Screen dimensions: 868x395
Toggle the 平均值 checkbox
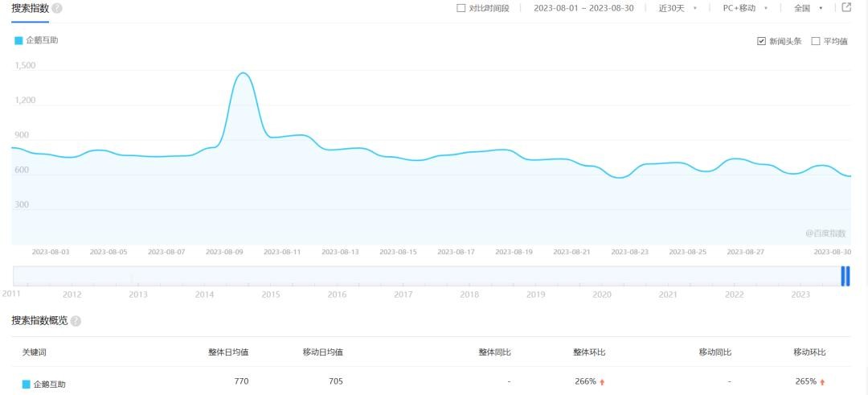pyautogui.click(x=816, y=41)
